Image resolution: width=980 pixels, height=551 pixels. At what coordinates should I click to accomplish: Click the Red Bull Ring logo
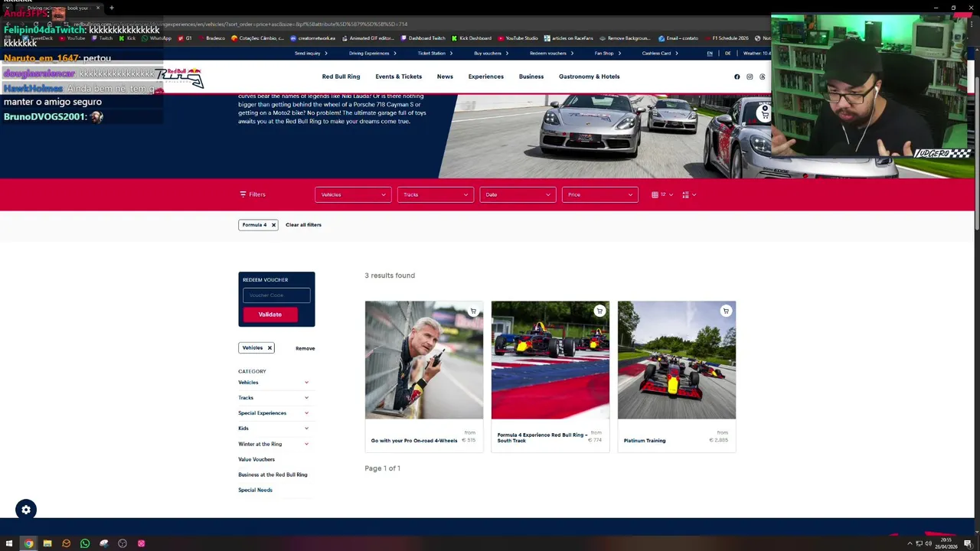179,77
